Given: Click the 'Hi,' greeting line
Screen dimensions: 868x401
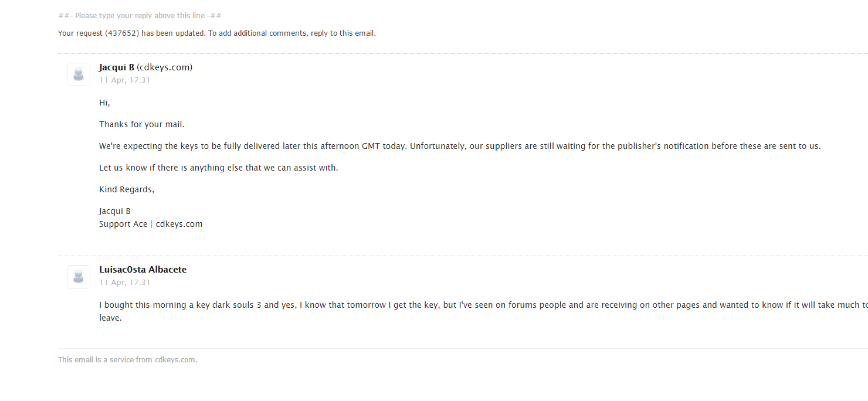Looking at the screenshot, I should (x=104, y=103).
